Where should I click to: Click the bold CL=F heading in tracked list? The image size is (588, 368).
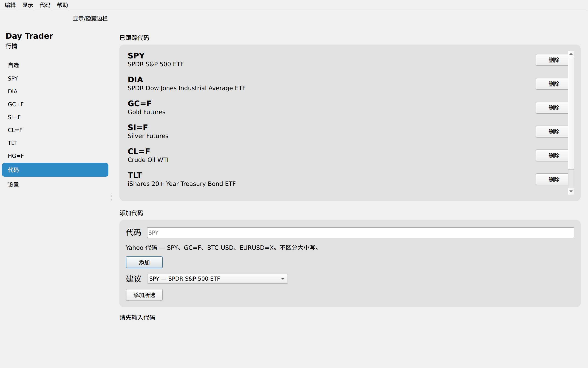pyautogui.click(x=139, y=151)
